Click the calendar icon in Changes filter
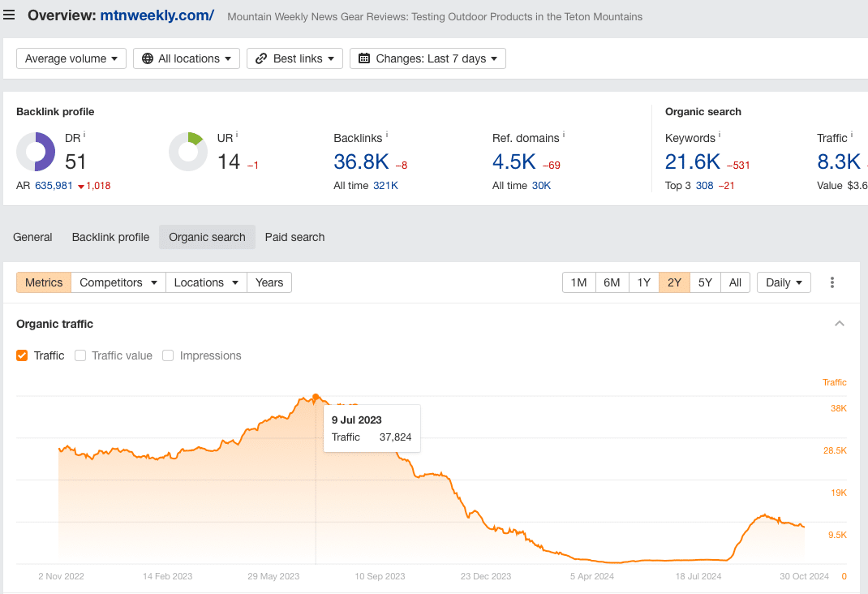The width and height of the screenshot is (868, 594). click(363, 58)
